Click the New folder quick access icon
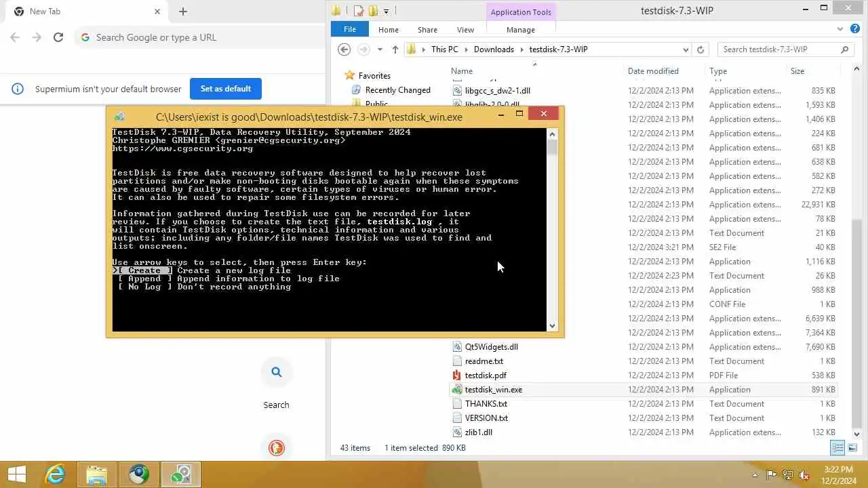Viewport: 868px width, 488px height. pos(373,11)
